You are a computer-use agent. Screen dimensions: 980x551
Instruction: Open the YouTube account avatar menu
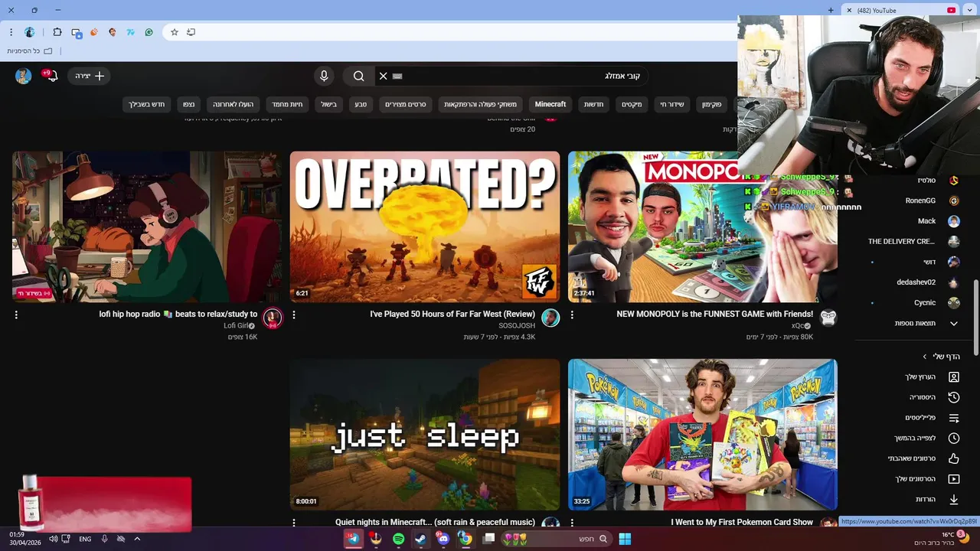click(x=24, y=76)
